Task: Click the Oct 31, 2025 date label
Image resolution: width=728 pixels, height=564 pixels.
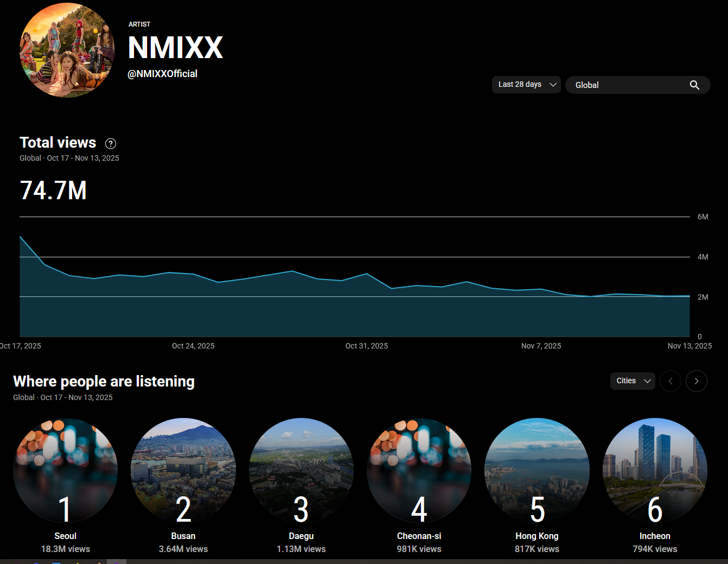Action: (x=367, y=346)
